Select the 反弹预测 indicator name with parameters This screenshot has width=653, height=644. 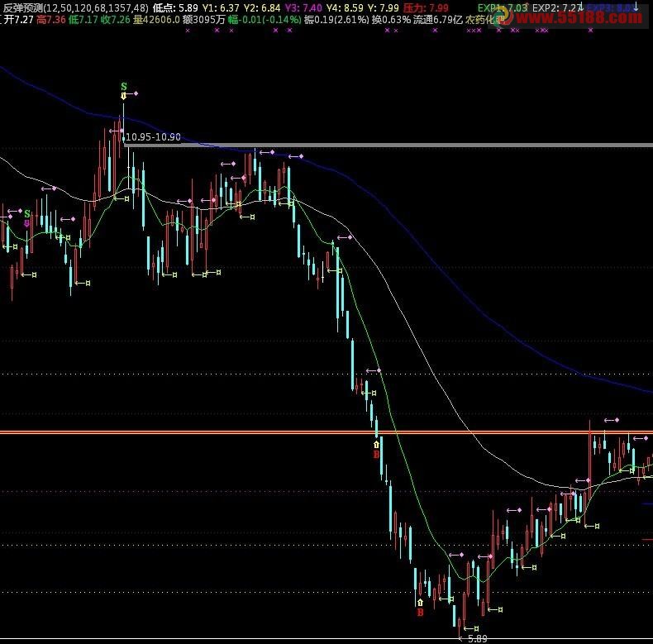point(75,8)
